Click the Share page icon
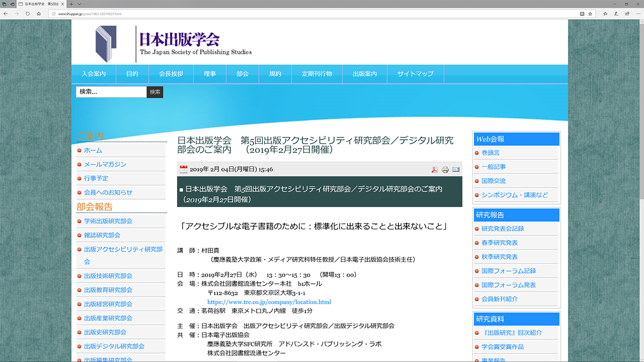Image resolution: width=644 pixels, height=362 pixels. pyautogui.click(x=627, y=14)
